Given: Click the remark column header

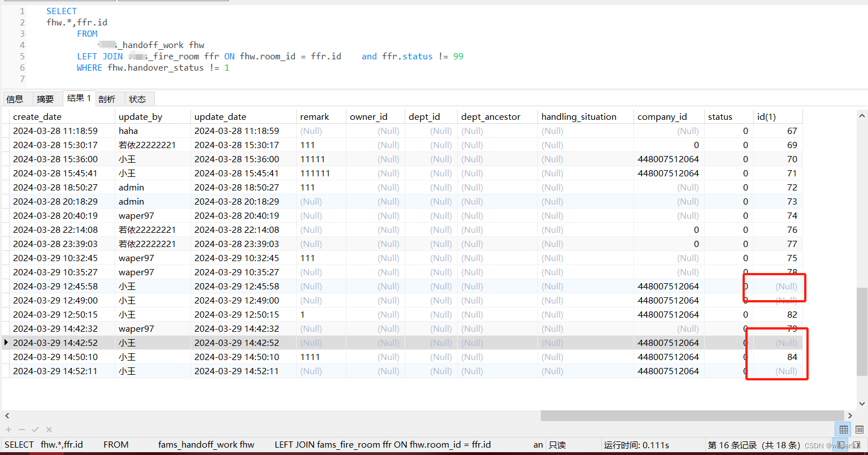Looking at the screenshot, I should click(x=321, y=116).
